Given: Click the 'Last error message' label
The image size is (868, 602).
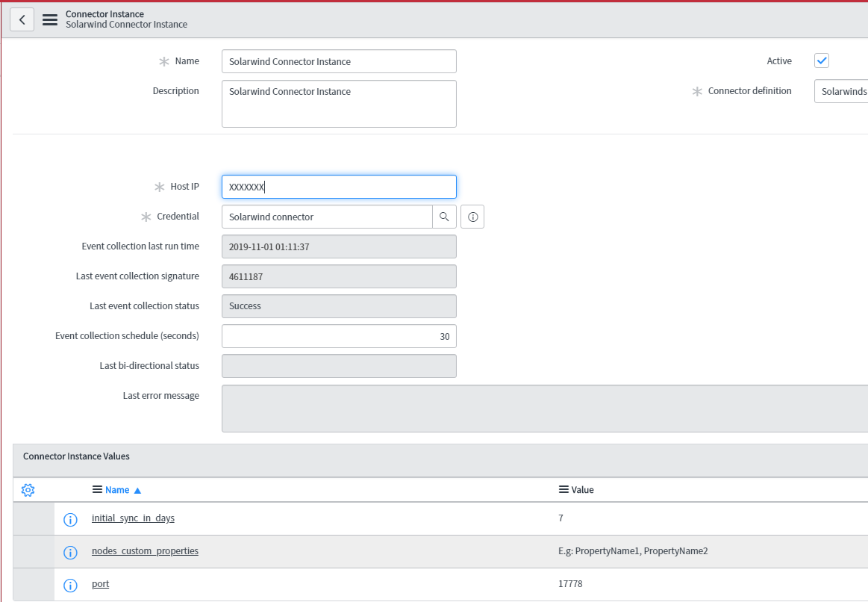Looking at the screenshot, I should (161, 395).
